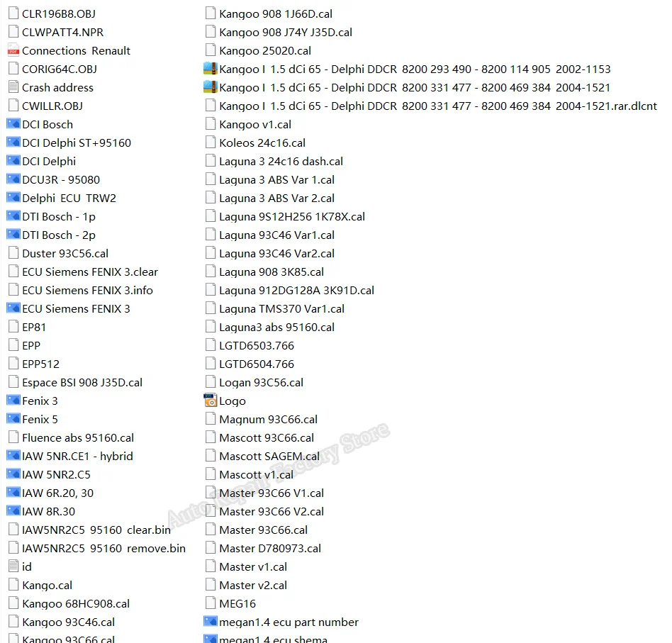Select Laguna 93C46 Var1.cal
Screen dimensions: 672x643
pyautogui.click(x=270, y=235)
